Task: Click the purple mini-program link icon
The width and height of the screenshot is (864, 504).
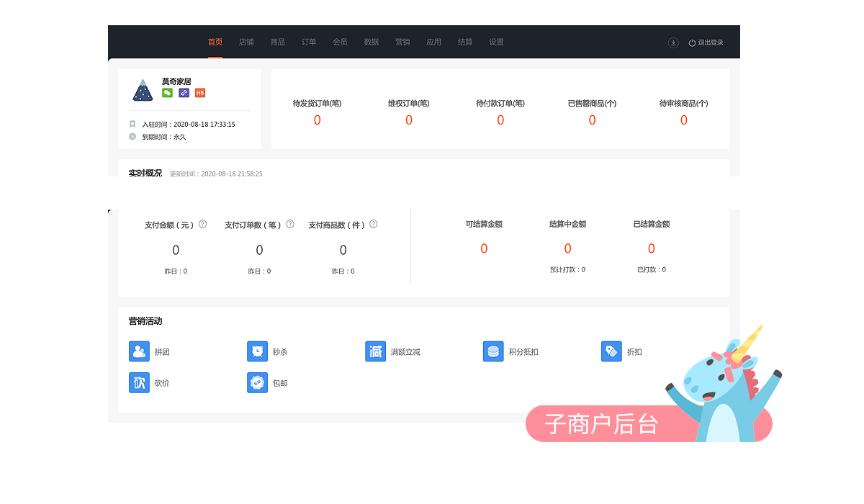Action: point(184,93)
